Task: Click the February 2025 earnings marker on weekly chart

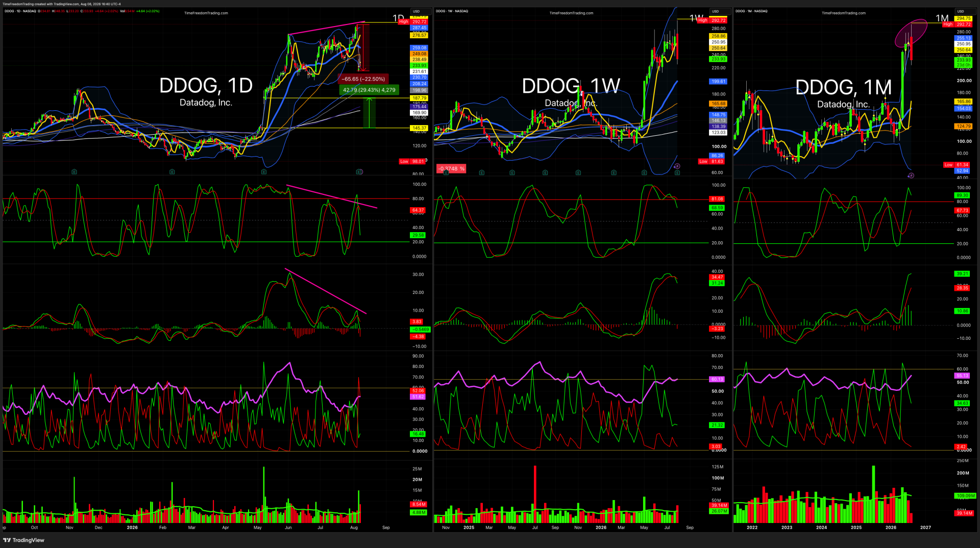Action: tap(482, 172)
